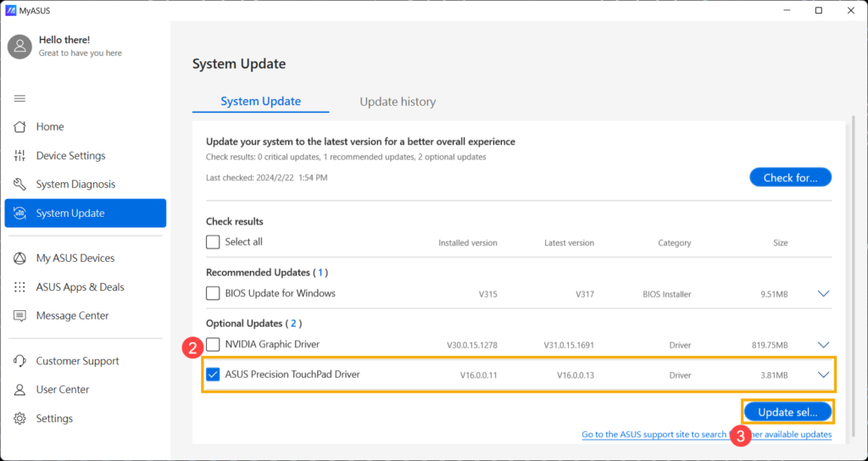Click the Settings gear icon

coord(20,419)
